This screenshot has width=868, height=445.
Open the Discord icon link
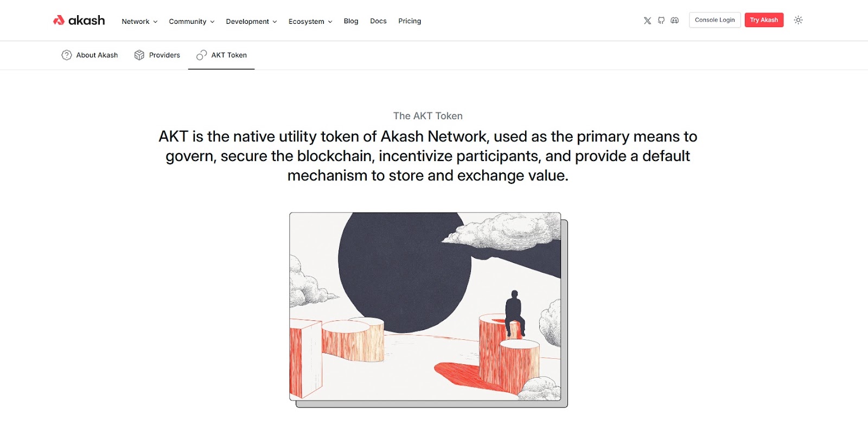pos(674,21)
